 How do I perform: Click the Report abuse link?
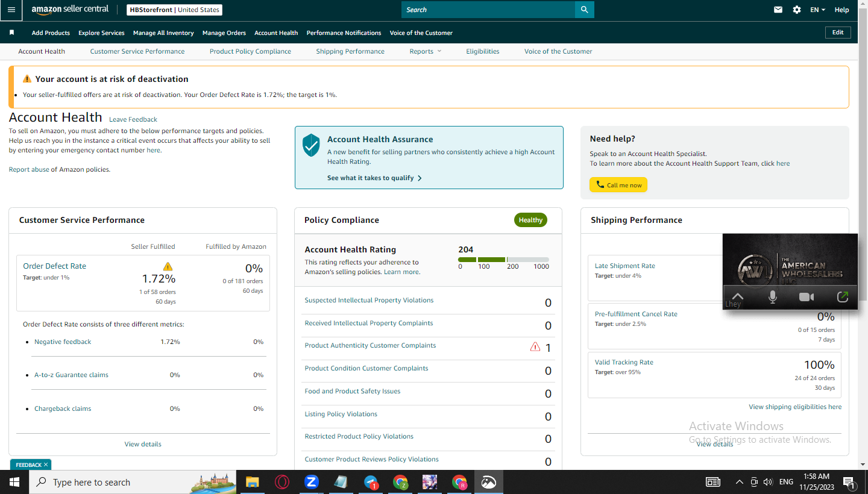click(29, 169)
